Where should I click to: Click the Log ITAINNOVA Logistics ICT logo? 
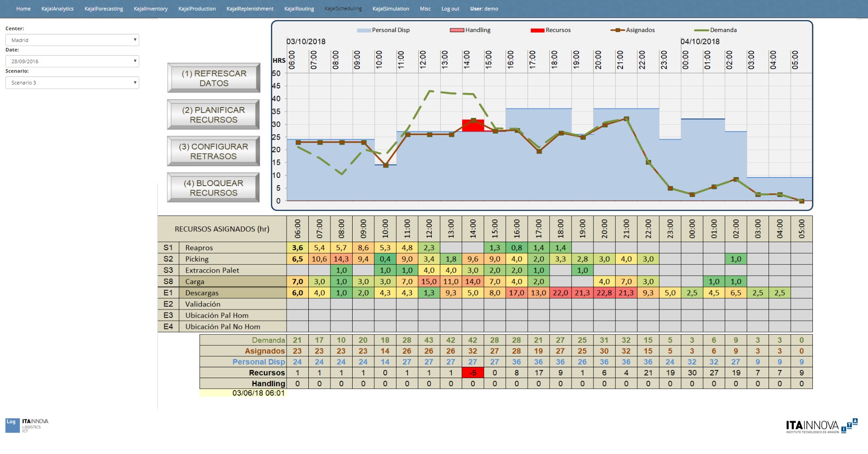[27, 425]
